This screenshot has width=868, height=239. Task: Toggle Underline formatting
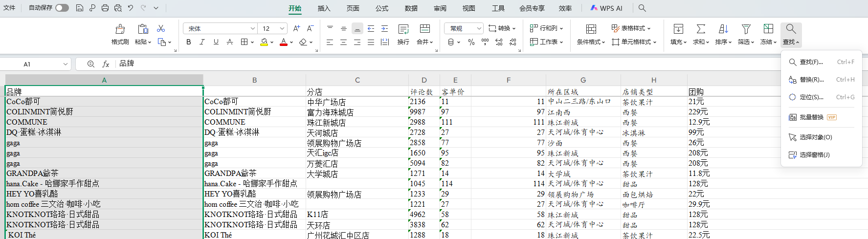point(216,42)
